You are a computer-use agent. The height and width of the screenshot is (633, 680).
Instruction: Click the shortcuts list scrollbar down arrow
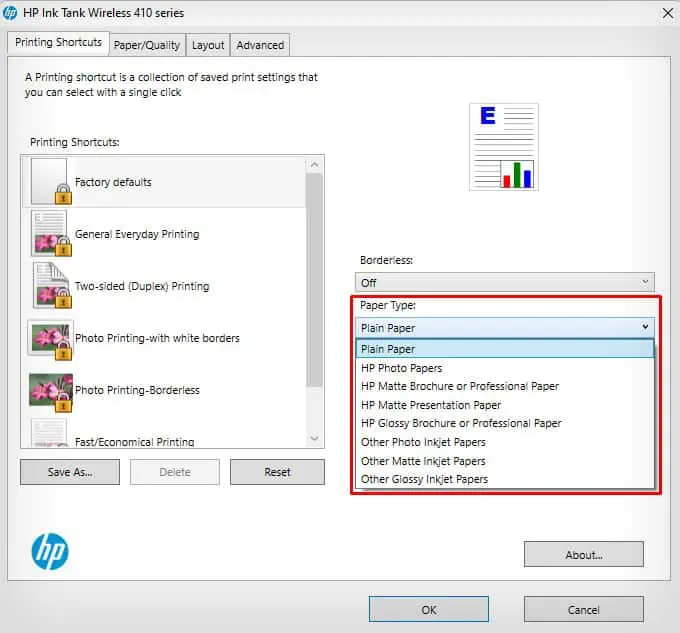[314, 439]
